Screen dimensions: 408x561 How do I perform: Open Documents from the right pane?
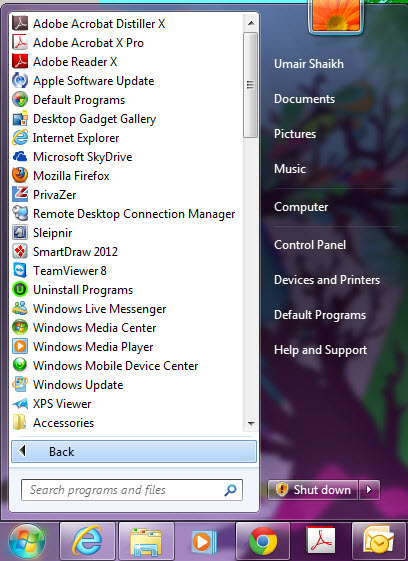304,99
